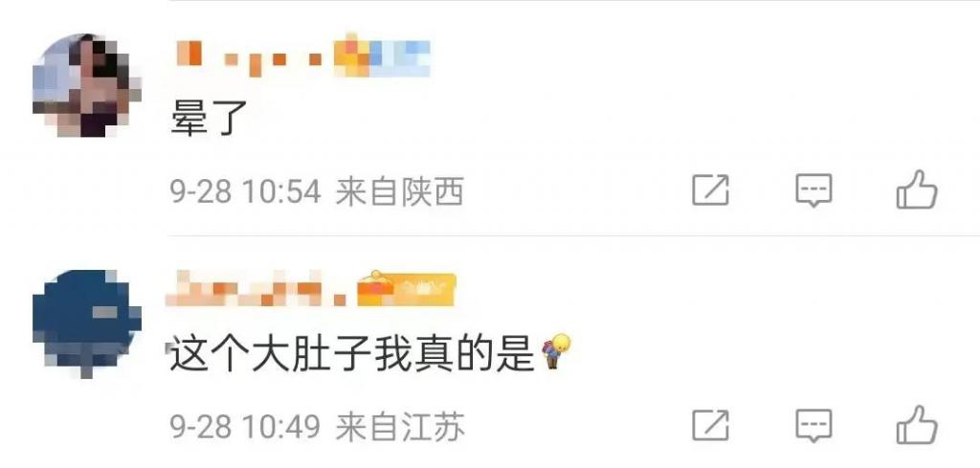The width and height of the screenshot is (980, 468).
Task: Reply to the 这个大肚子 comment via its bubble icon
Action: (x=813, y=426)
